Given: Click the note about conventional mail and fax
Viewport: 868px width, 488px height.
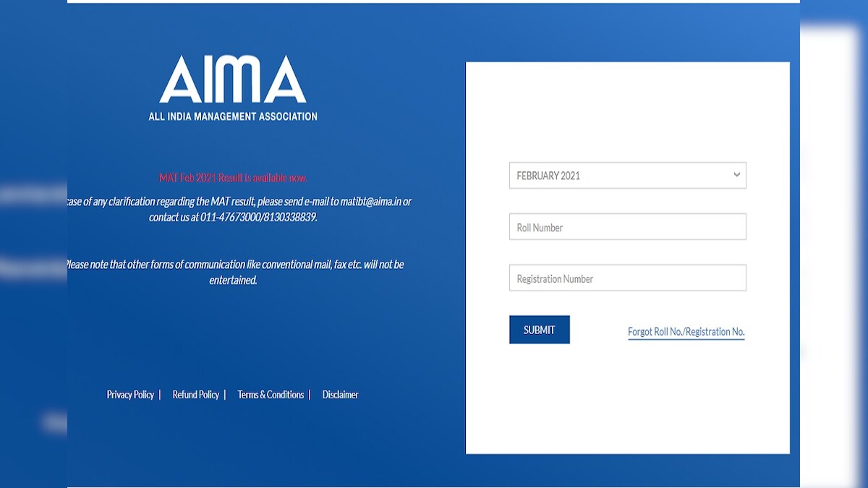Looking at the screenshot, I should pyautogui.click(x=235, y=272).
